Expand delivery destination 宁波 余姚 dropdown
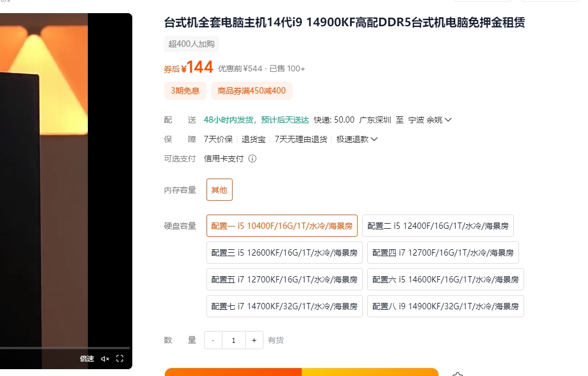Image resolution: width=588 pixels, height=376 pixels. (448, 120)
